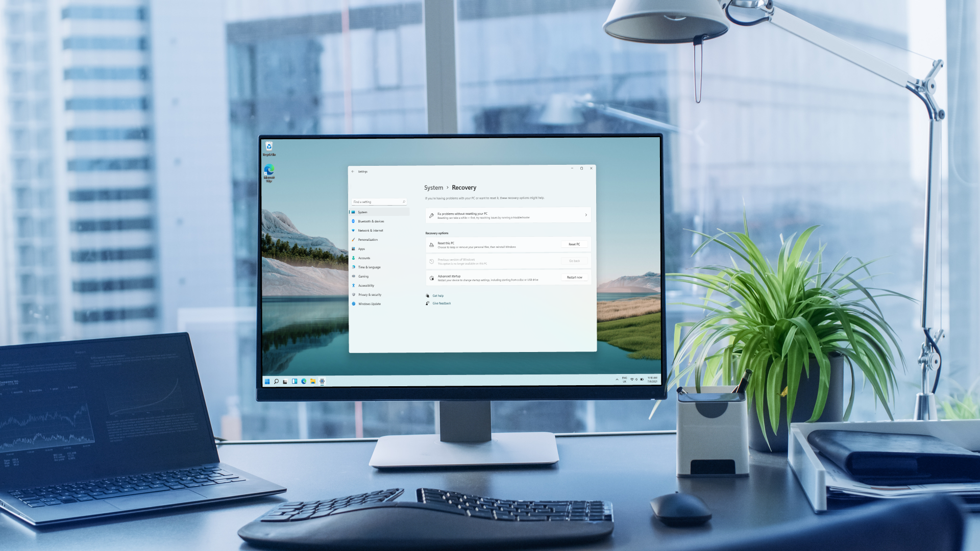The width and height of the screenshot is (980, 551).
Task: Click Restart now for Advanced startup
Action: click(x=574, y=277)
